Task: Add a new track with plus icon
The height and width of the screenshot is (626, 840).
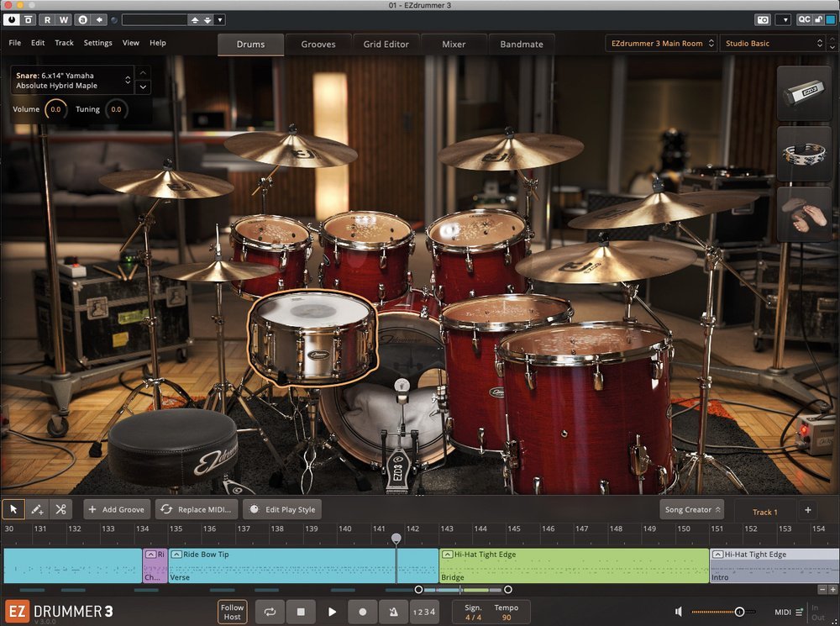Action: (x=807, y=510)
